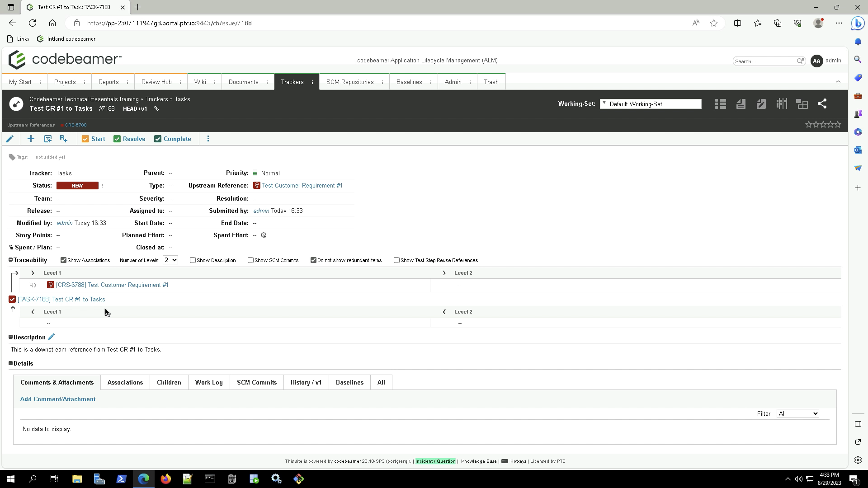Enable Show Test Step Reuse References

click(396, 260)
